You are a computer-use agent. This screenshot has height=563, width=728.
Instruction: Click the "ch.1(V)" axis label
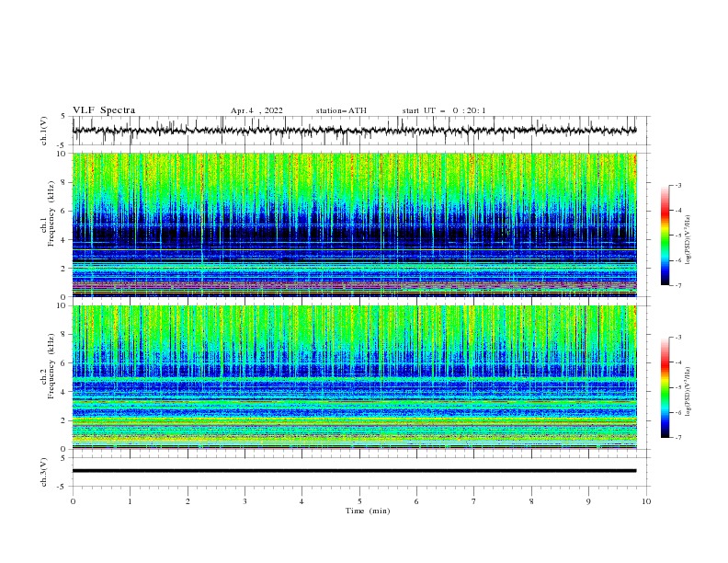click(44, 131)
